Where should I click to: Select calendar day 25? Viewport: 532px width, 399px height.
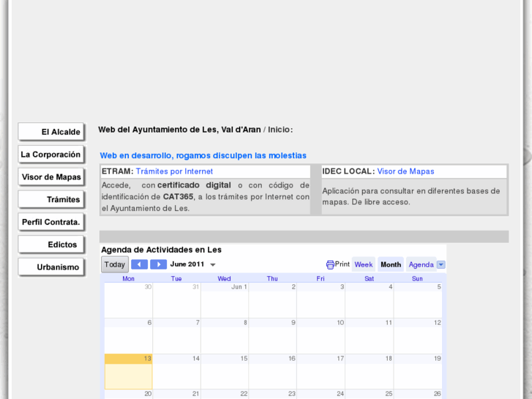[x=370, y=395]
